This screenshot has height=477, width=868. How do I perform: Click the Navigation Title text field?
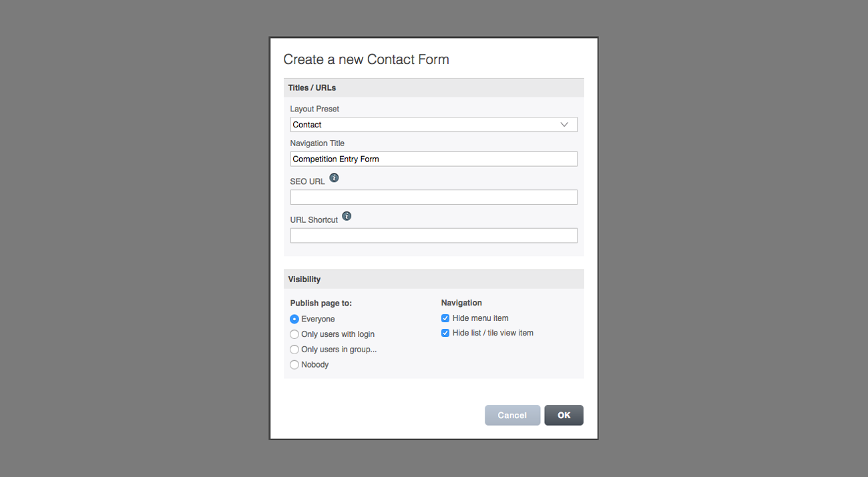(433, 159)
